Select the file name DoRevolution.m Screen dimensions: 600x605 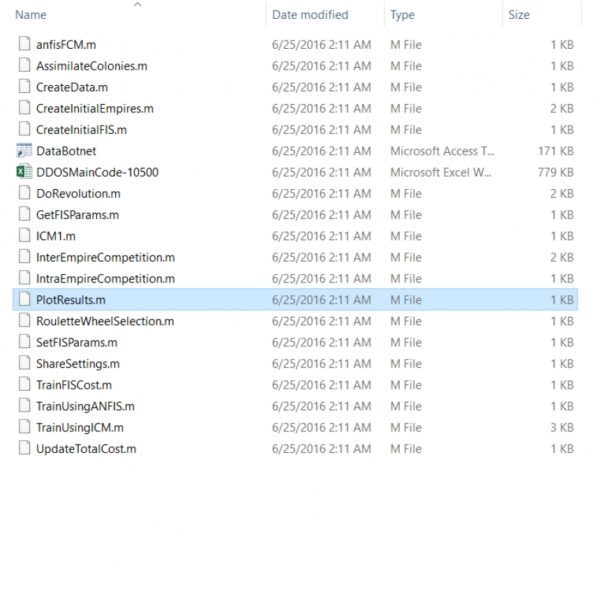tap(78, 193)
